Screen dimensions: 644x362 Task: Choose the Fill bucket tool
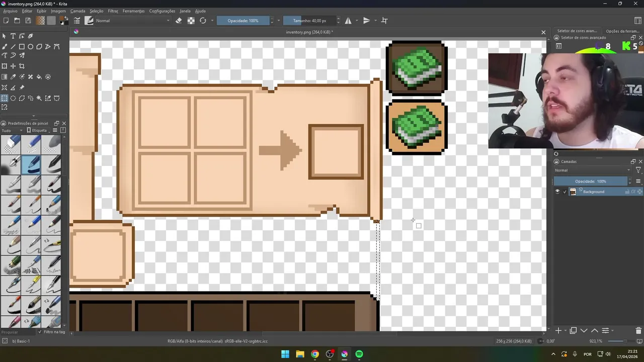coord(39,77)
